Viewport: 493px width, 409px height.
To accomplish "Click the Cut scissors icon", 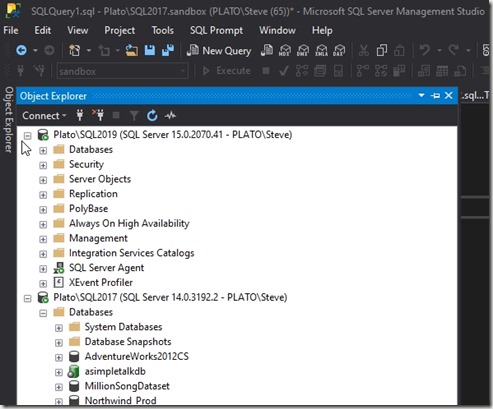I will tap(363, 50).
